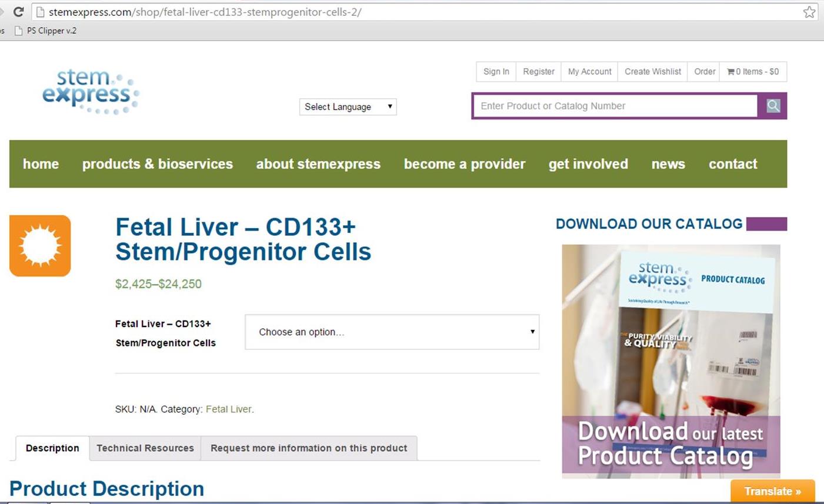This screenshot has width=824, height=504.
Task: Click the product catalog cover image
Action: [x=671, y=361]
